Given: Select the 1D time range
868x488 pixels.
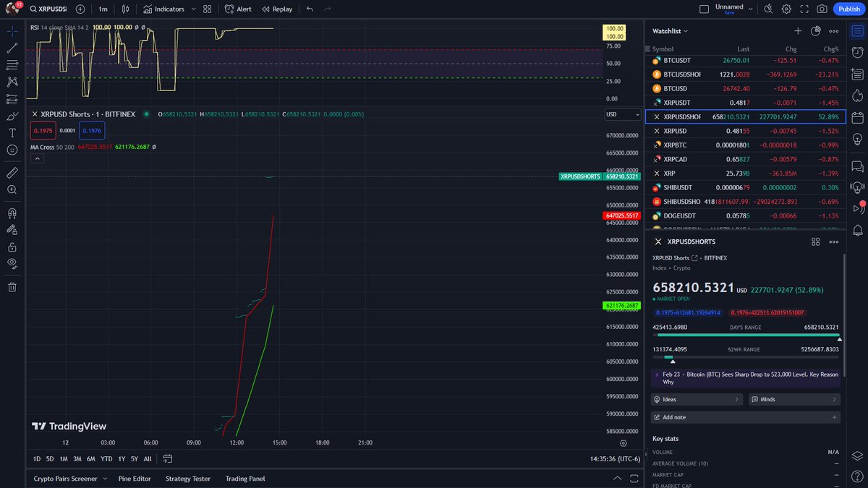Looking at the screenshot, I should (x=37, y=458).
